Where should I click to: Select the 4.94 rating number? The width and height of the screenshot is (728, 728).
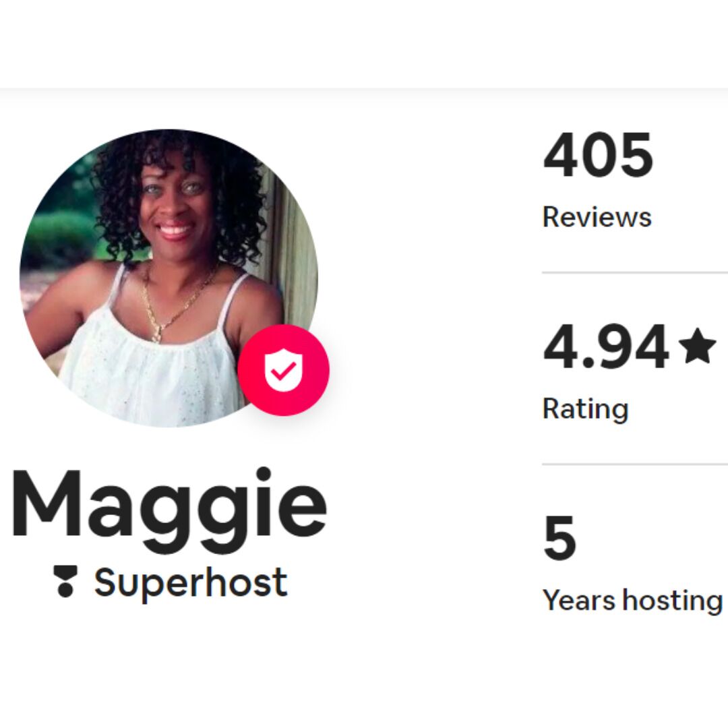point(606,346)
